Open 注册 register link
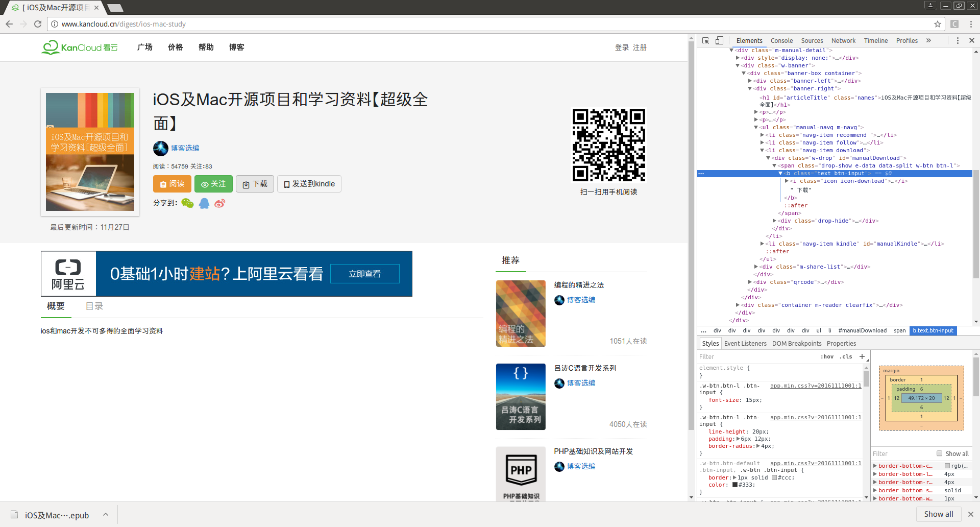Viewport: 980px width, 527px height. click(x=640, y=47)
